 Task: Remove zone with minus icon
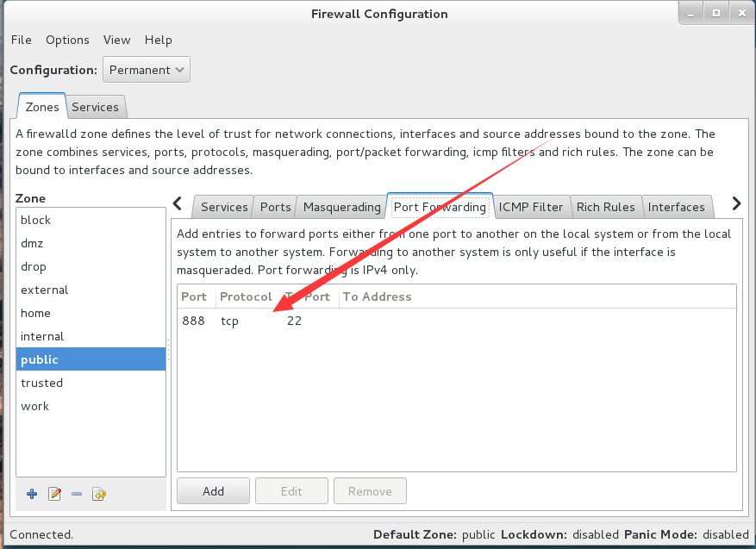(x=77, y=494)
